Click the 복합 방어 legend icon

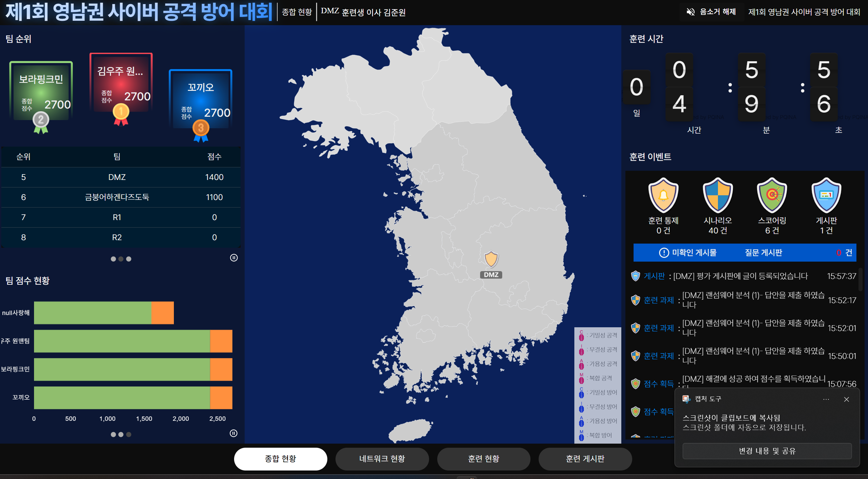point(582,435)
